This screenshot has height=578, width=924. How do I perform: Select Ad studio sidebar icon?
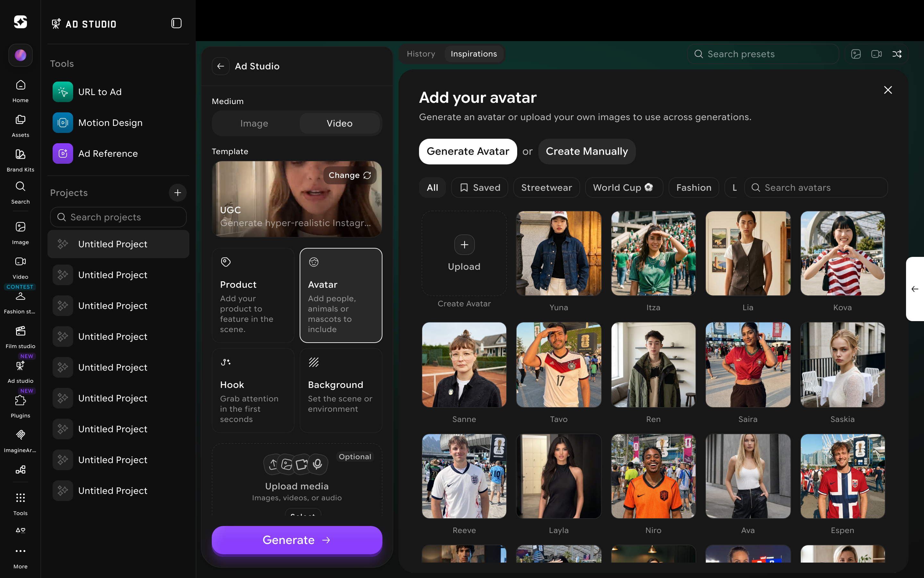(20, 372)
